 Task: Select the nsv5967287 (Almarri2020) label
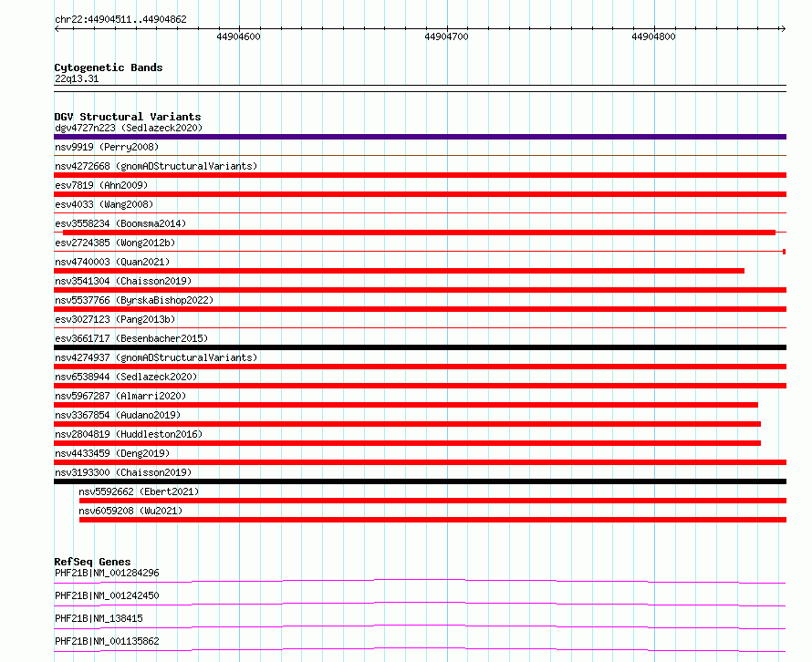tap(120, 396)
